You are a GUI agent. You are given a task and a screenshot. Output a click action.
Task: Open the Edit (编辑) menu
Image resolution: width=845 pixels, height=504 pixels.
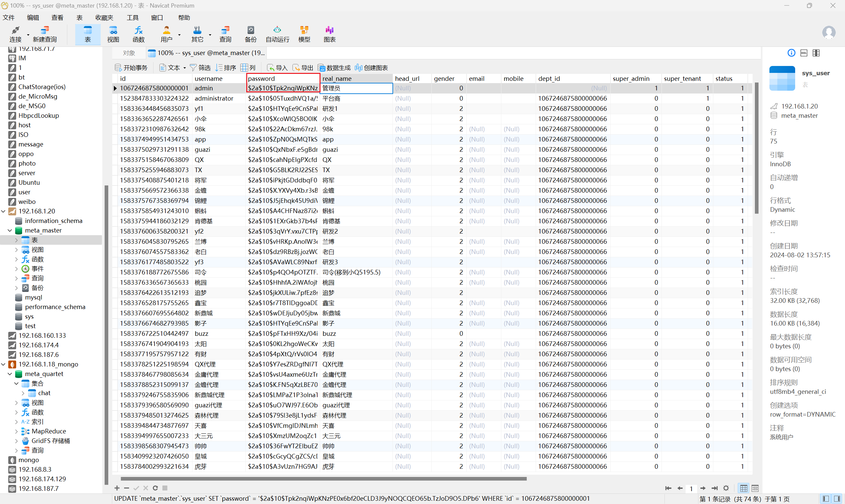click(x=33, y=17)
